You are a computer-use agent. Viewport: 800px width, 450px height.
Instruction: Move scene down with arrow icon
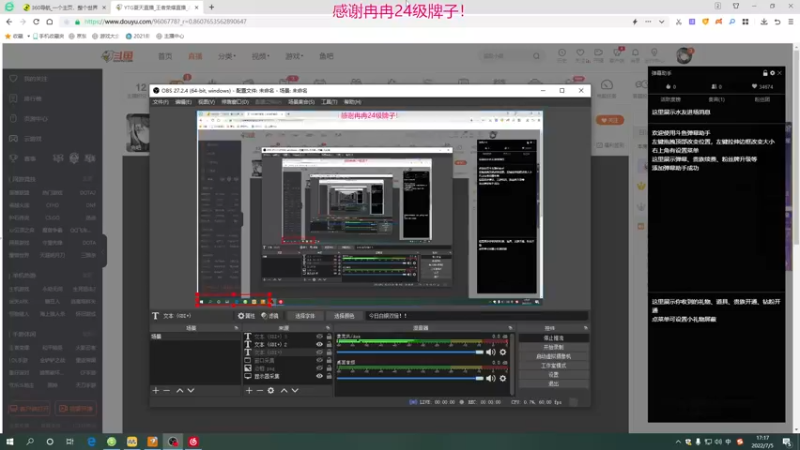[191, 390]
